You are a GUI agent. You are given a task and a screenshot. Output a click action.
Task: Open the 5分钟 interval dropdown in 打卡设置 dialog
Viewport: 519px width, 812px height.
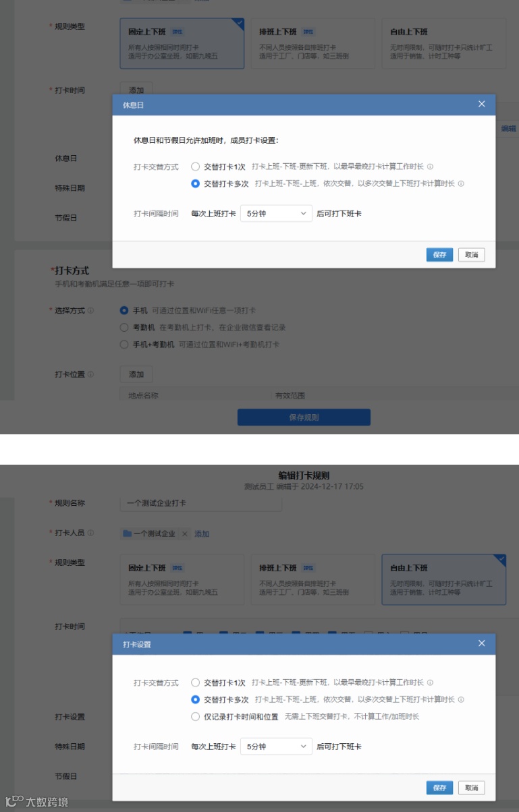tap(276, 747)
